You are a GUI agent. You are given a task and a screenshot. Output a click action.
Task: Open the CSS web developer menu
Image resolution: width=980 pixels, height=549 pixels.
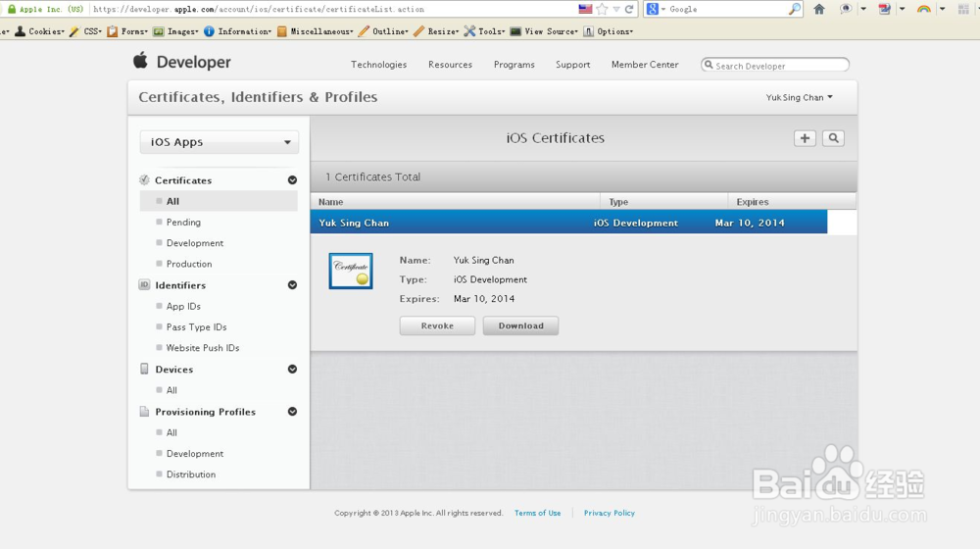[x=85, y=31]
